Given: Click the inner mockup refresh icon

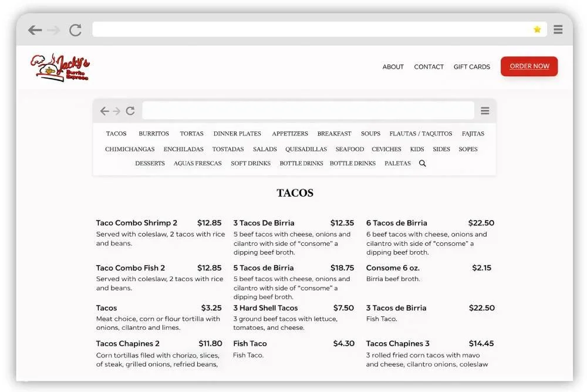Looking at the screenshot, I should click(x=130, y=111).
